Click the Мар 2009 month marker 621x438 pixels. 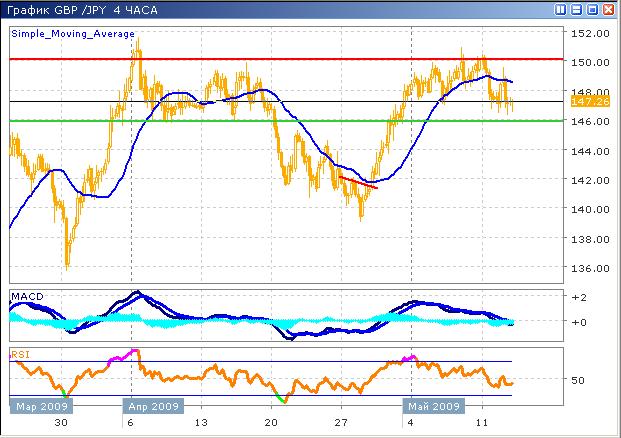tap(39, 407)
